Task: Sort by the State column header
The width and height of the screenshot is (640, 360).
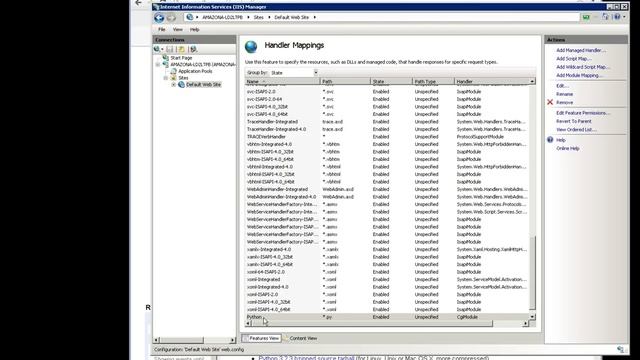Action: coord(391,82)
